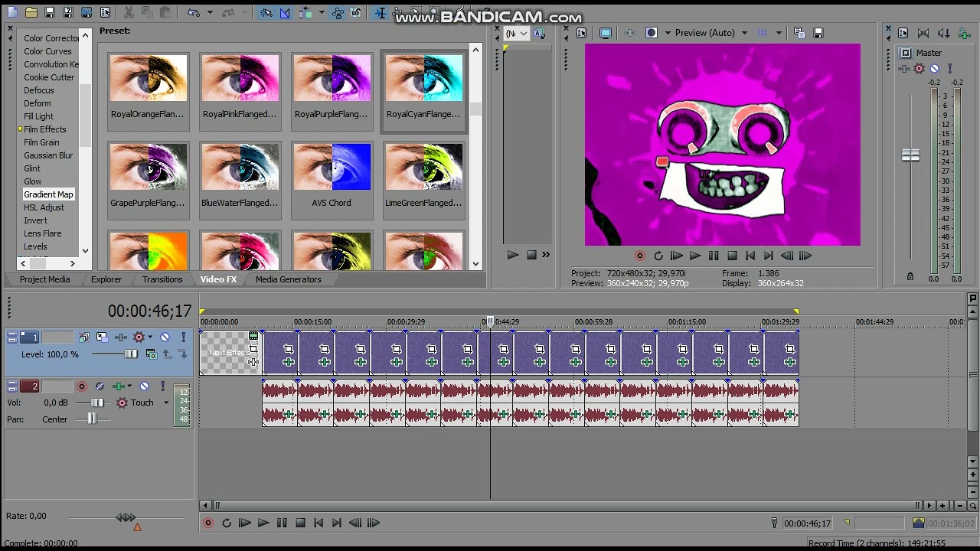This screenshot has height=551, width=980.
Task: Toggle preview on external monitor icon
Action: tap(606, 33)
